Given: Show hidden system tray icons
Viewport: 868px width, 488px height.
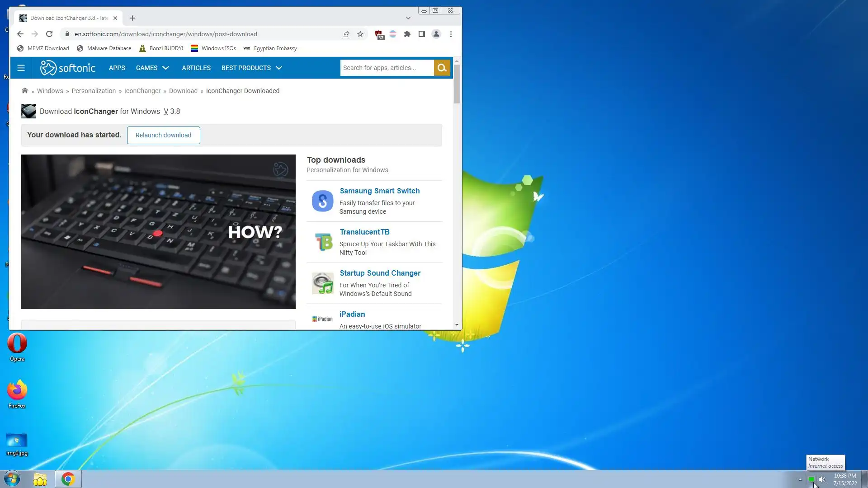Looking at the screenshot, I should coord(800,479).
